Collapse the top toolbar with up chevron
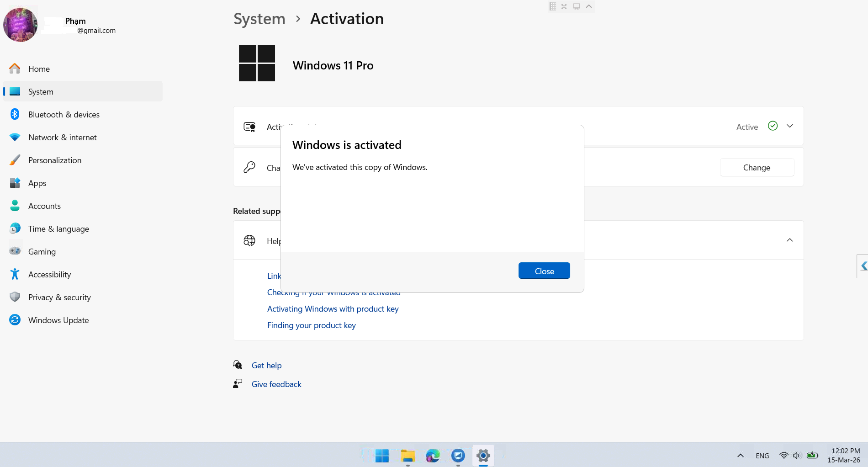This screenshot has height=467, width=868. (x=589, y=6)
